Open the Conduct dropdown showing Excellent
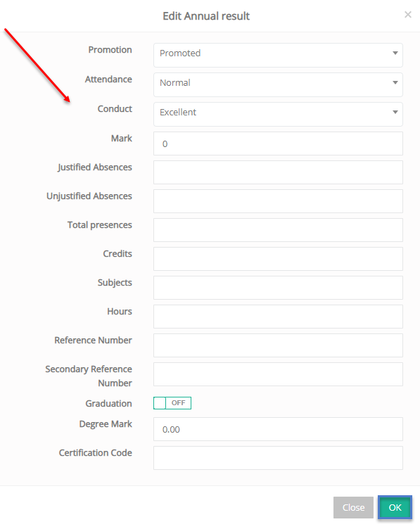Viewport: 420px width, 529px height. tap(278, 114)
